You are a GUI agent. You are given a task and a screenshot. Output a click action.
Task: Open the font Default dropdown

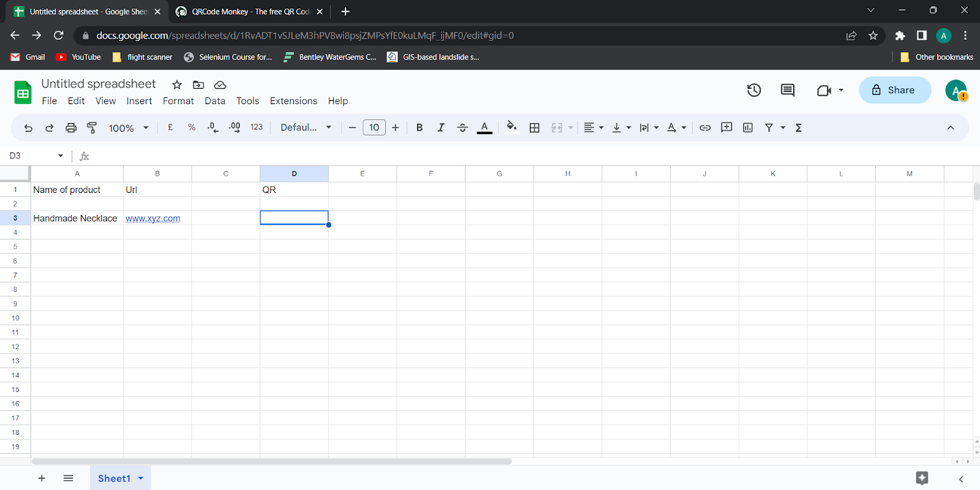[306, 127]
